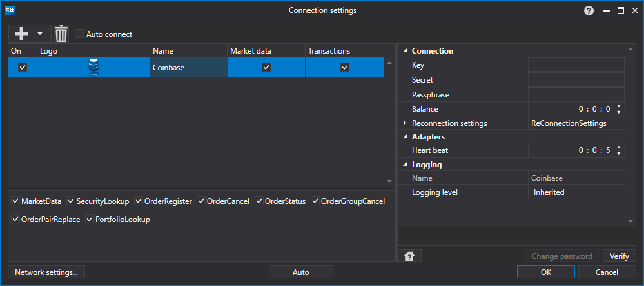Click the Secret input field

(x=576, y=80)
